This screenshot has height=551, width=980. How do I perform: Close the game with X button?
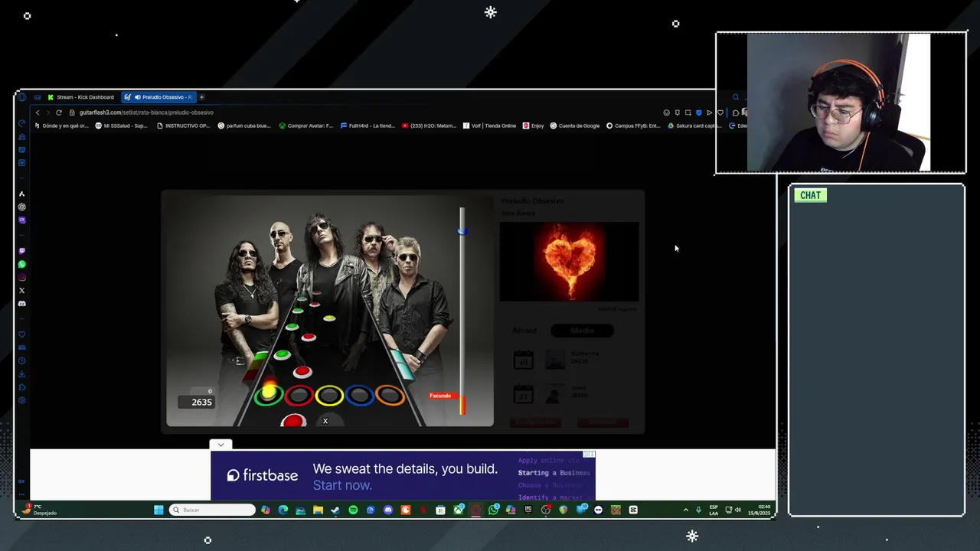[325, 421]
